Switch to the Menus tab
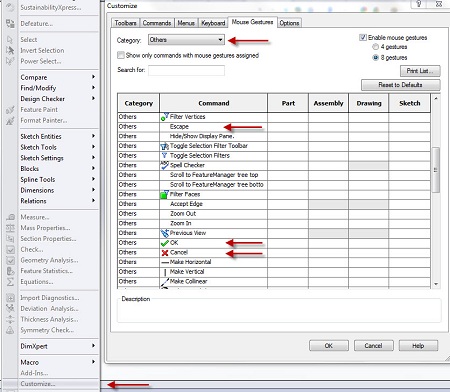Screen dimensions: 450x392 click(186, 23)
